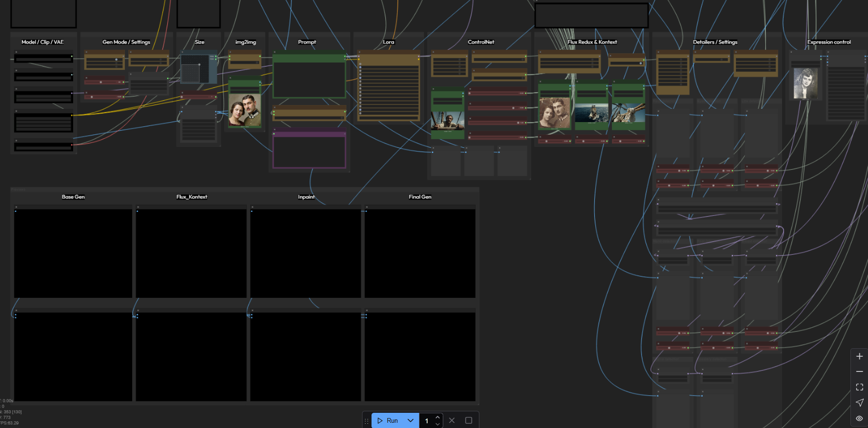Zoom in using the plus icon
Image resolution: width=868 pixels, height=428 pixels.
pos(859,356)
